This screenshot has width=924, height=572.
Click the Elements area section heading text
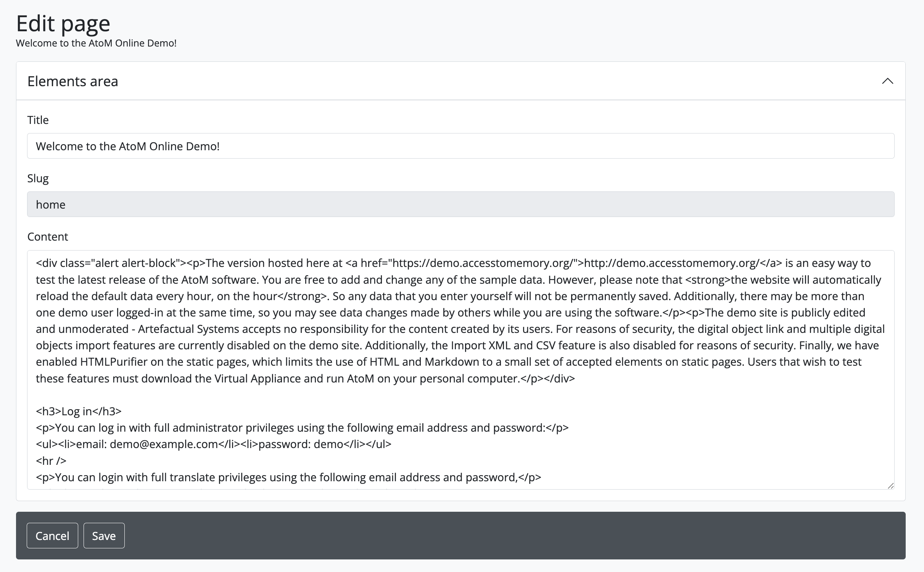coord(72,81)
